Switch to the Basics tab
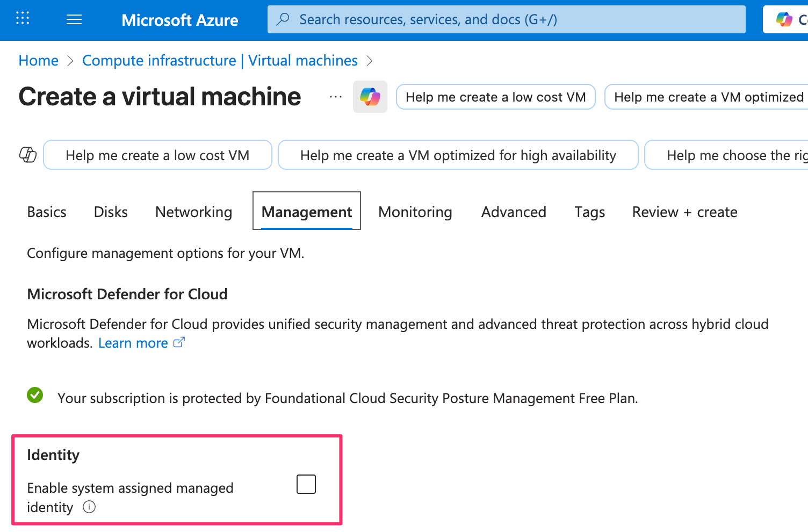This screenshot has height=532, width=808. tap(47, 212)
